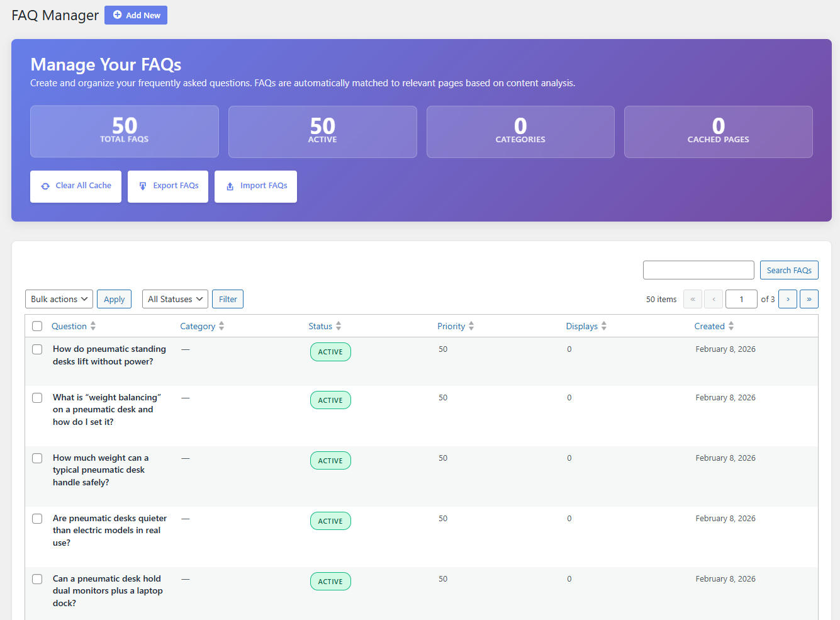Click sort arrows beside Priority column
This screenshot has width=840, height=620.
click(x=471, y=326)
